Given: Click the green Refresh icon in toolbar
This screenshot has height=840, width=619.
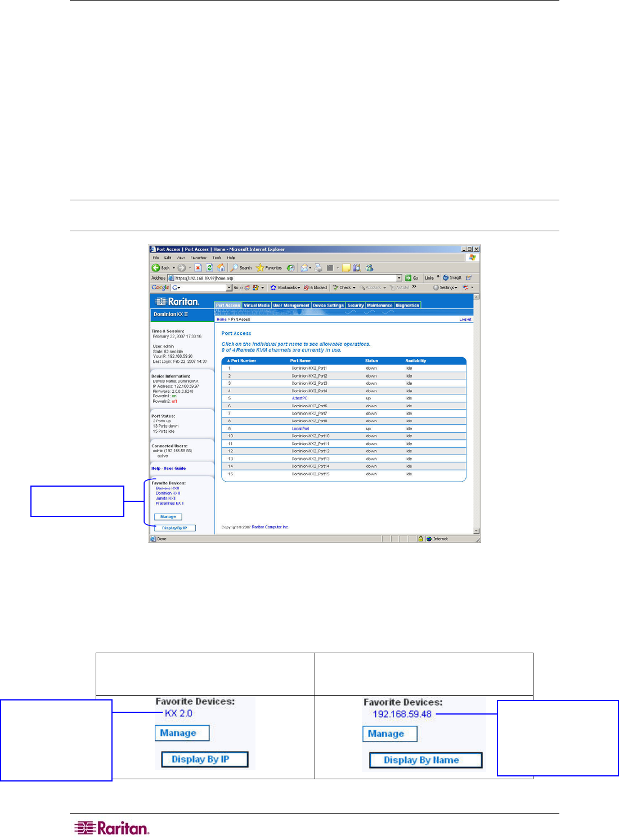Looking at the screenshot, I should pyautogui.click(x=209, y=268).
